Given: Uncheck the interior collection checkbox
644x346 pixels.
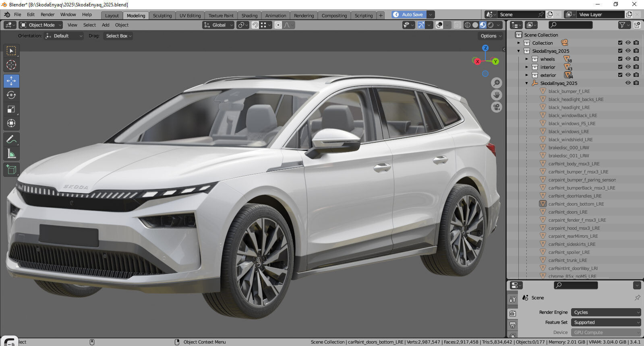Looking at the screenshot, I should click(x=620, y=67).
